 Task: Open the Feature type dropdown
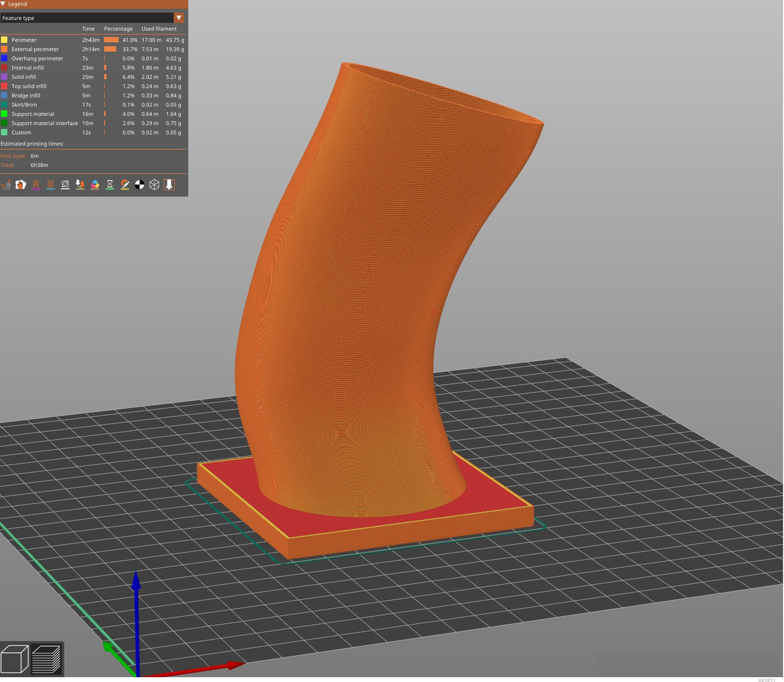179,18
